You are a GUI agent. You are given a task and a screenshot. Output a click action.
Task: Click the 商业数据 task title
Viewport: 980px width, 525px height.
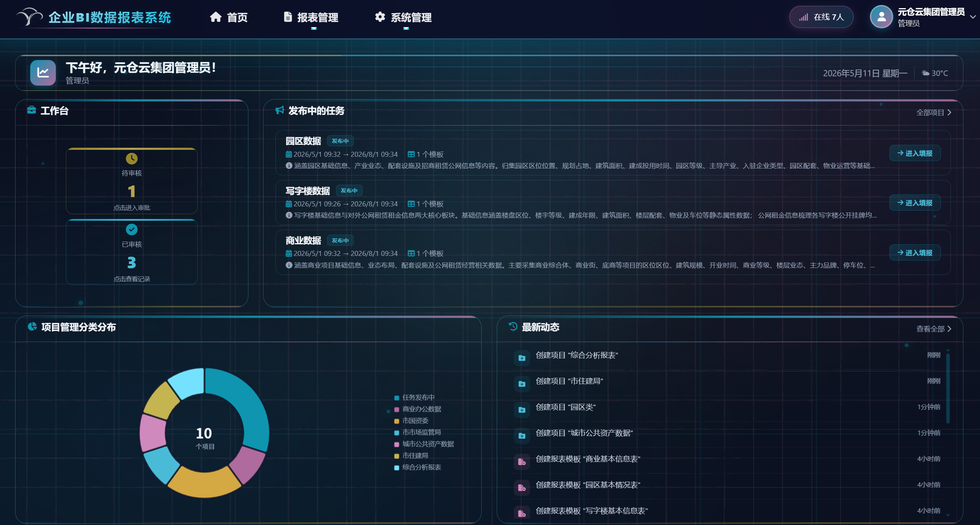[303, 240]
